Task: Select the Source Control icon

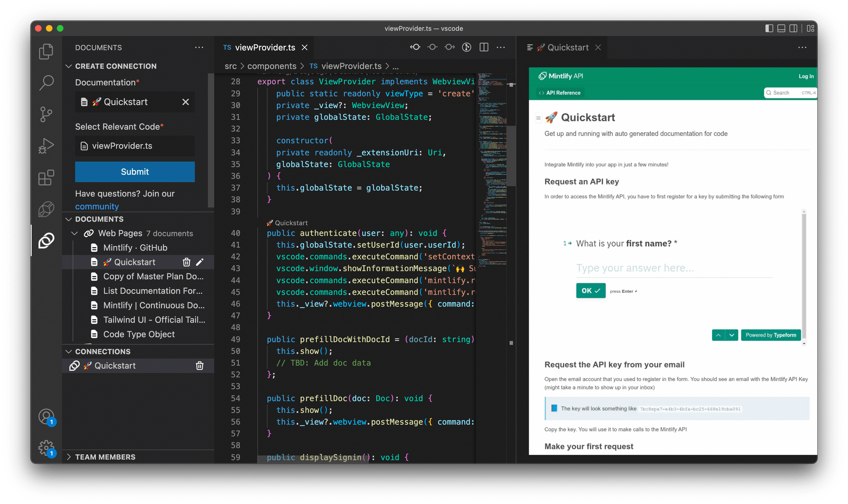Action: [46, 114]
